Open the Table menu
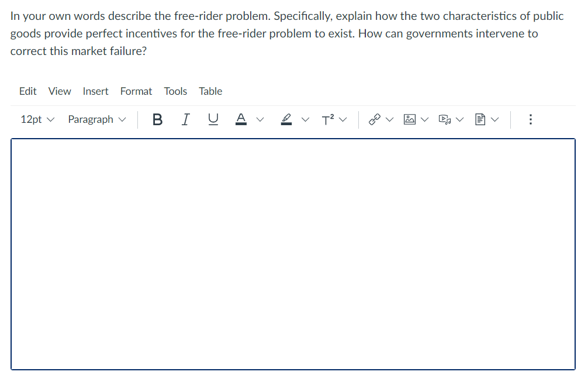 click(x=210, y=91)
